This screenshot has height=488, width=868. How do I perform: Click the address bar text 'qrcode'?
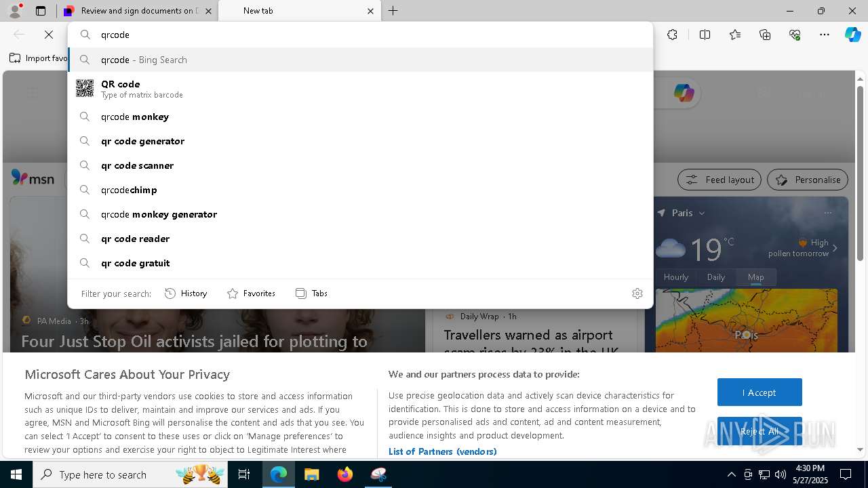point(115,35)
